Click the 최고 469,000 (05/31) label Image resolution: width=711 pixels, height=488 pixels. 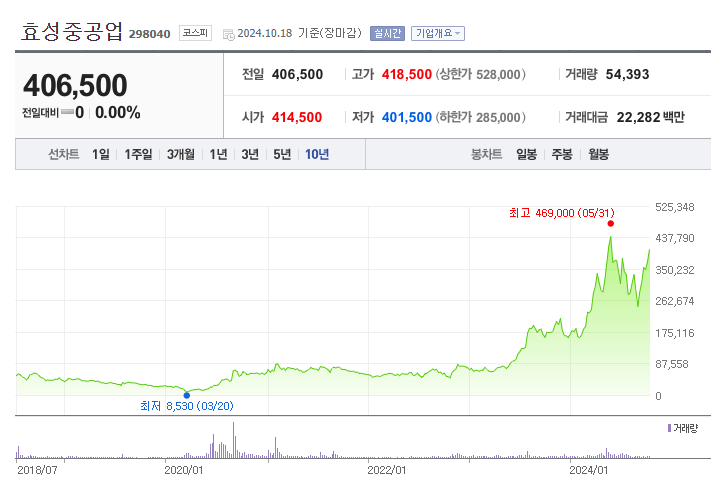tap(562, 213)
